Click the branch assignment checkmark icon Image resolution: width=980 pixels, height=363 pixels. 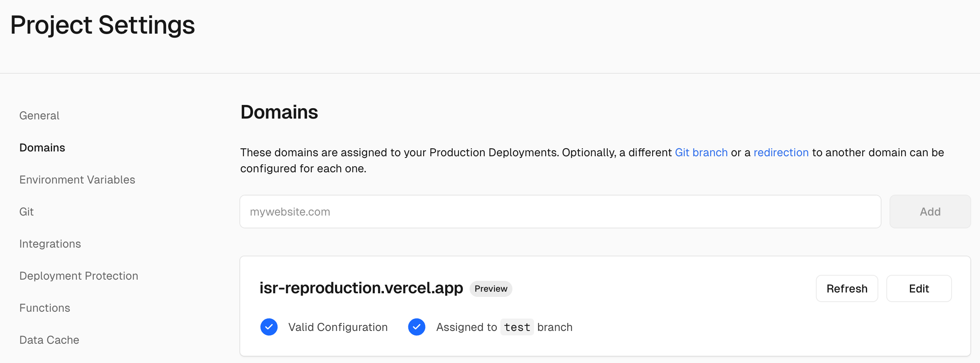tap(416, 327)
